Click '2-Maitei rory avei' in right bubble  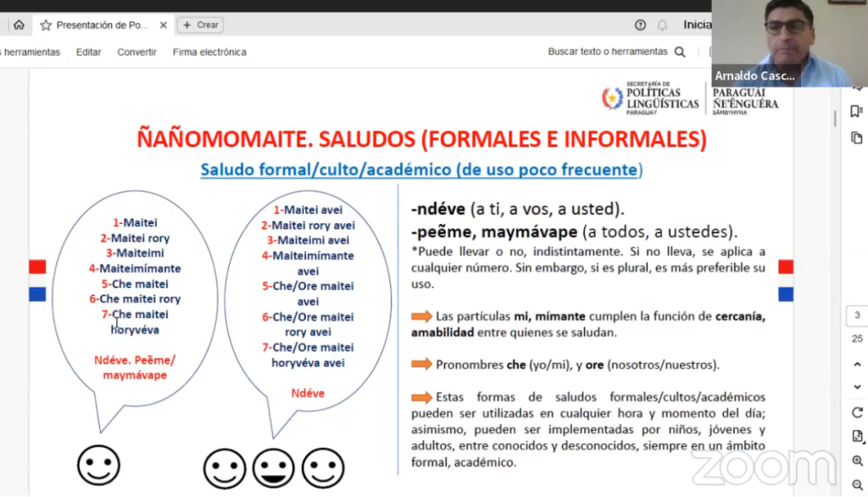coord(308,226)
